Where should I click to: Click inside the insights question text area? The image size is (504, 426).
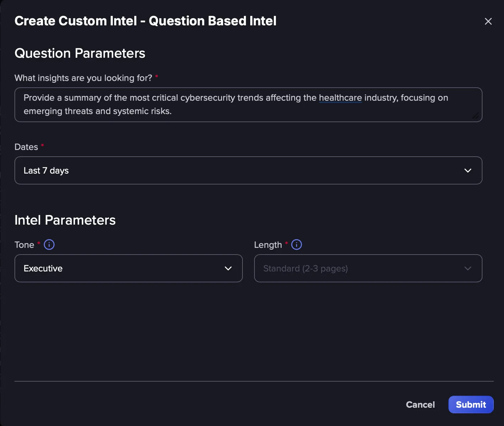248,105
